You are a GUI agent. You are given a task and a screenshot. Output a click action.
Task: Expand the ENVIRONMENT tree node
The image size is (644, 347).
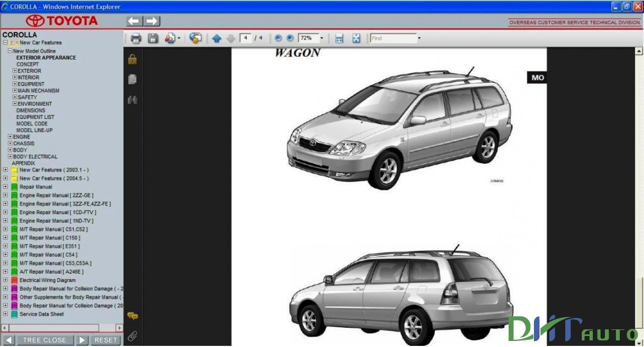pyautogui.click(x=15, y=104)
